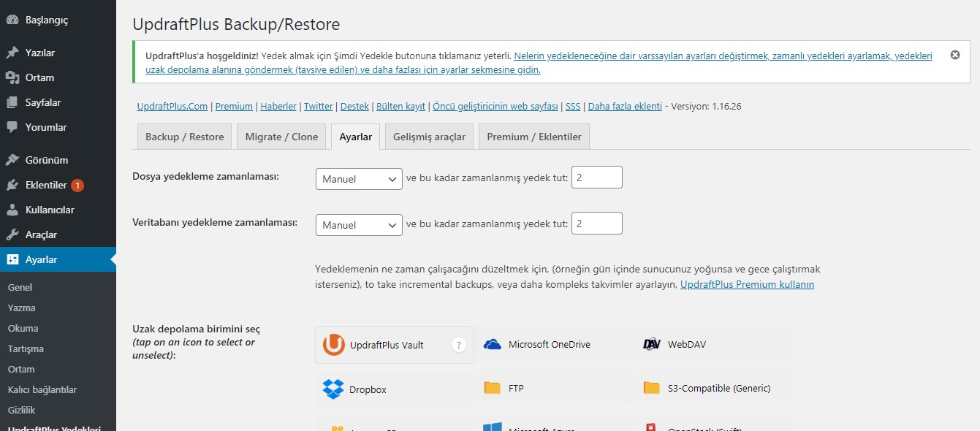Click the Versiyon: 1.16.26 text
The image size is (980, 431).
(x=706, y=106)
